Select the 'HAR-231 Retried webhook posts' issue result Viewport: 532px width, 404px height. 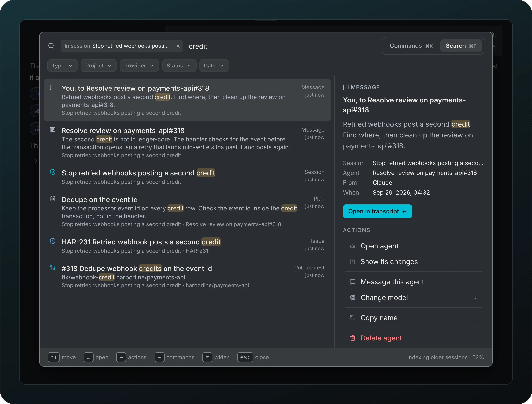(x=187, y=246)
